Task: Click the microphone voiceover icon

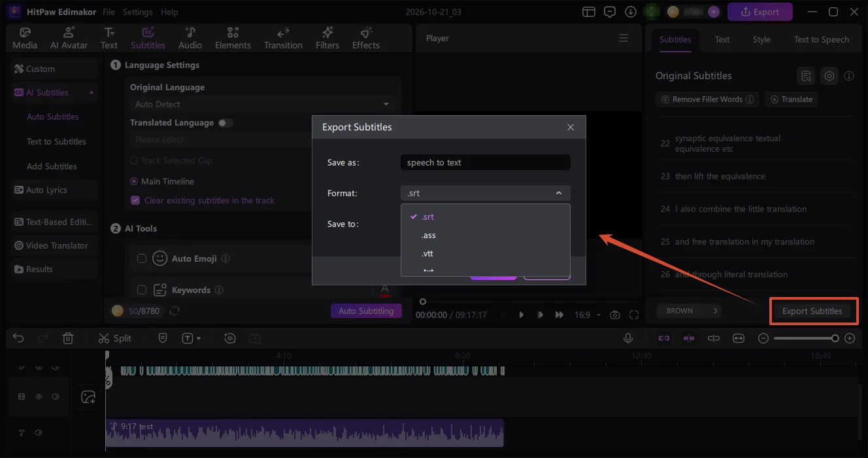Action: 628,338
